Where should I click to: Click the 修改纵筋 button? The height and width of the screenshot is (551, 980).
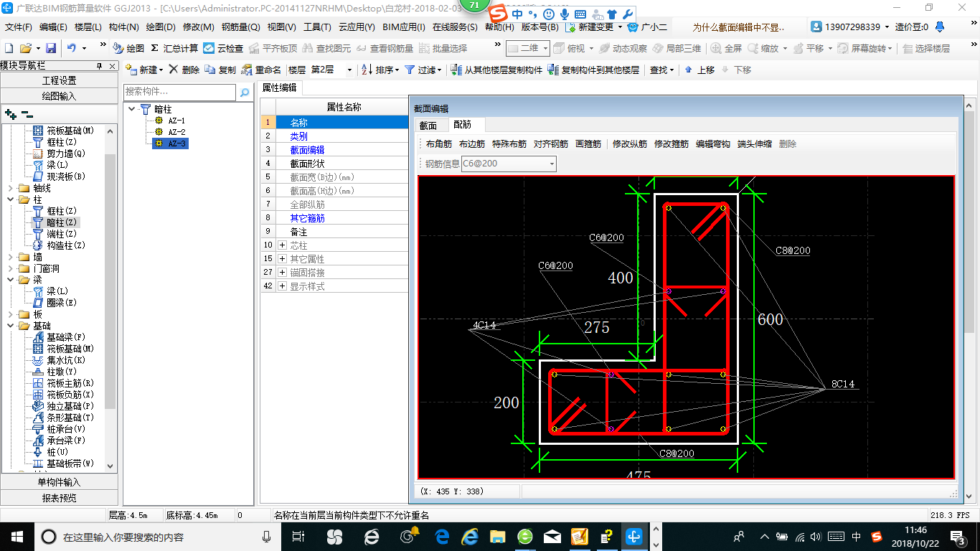click(630, 144)
